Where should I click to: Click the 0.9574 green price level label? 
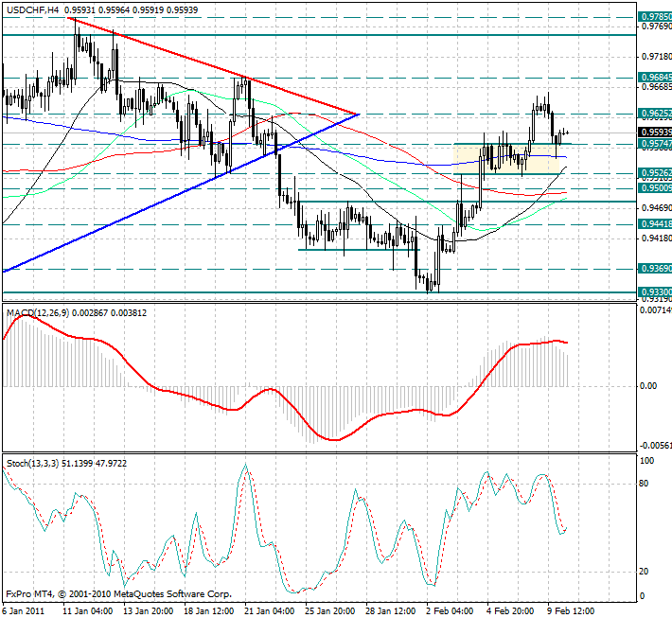655,144
